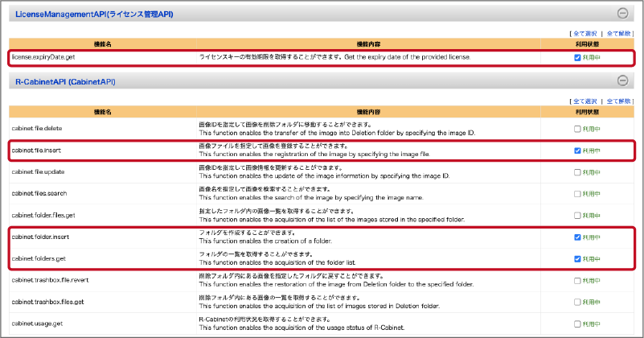644x338 pixels.
Task: Collapse the R-CabinetAPI section
Action: tap(622, 80)
